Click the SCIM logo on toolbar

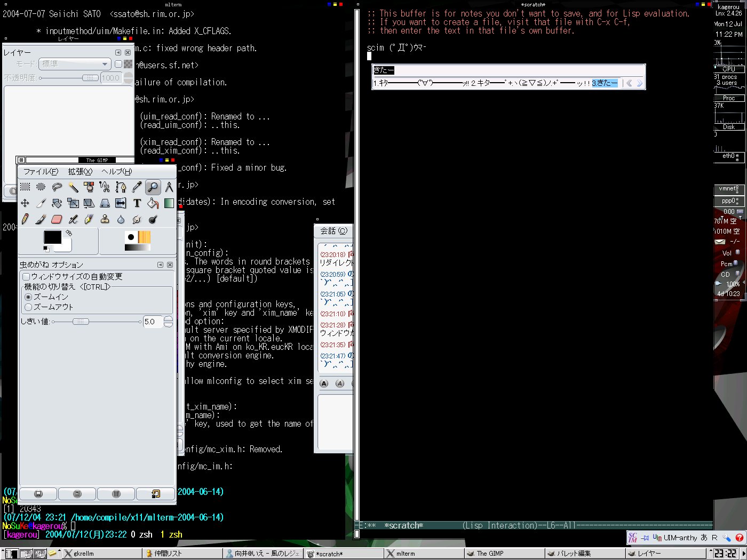tap(633, 538)
